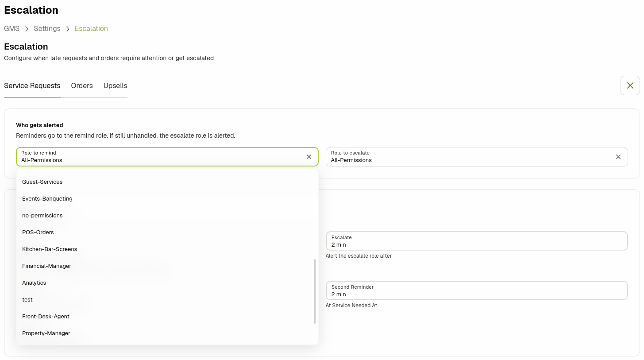644x360 pixels.
Task: Click the 'At Service Needed At' caption
Action: tap(351, 306)
